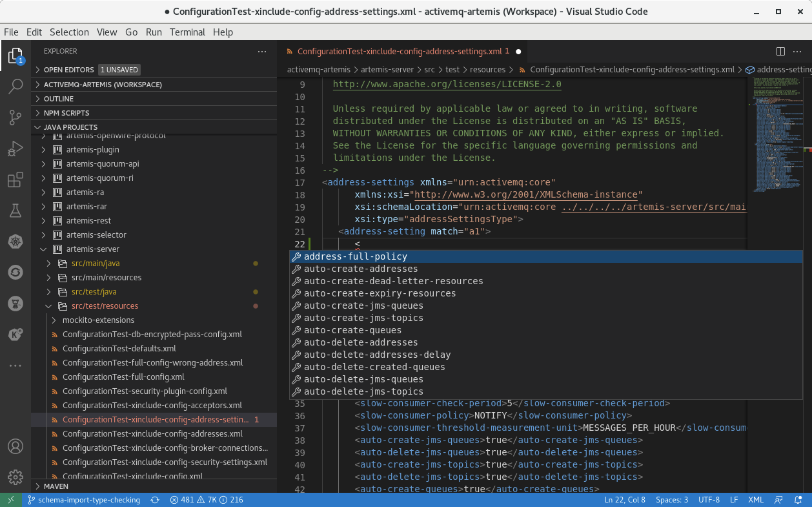Change indentation via Spaces: 3
812x507 pixels.
pyautogui.click(x=671, y=500)
